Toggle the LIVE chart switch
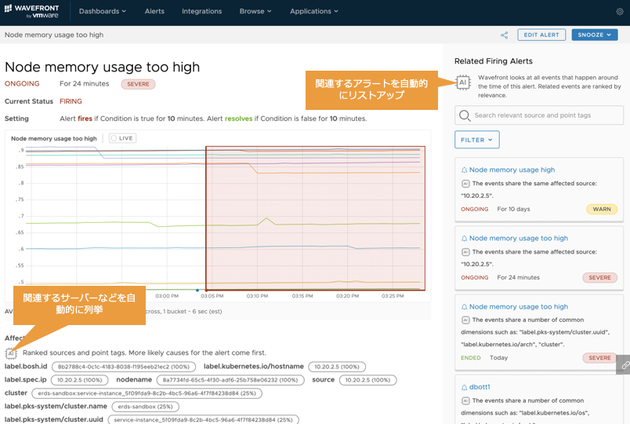The height and width of the screenshot is (424, 630). point(123,138)
